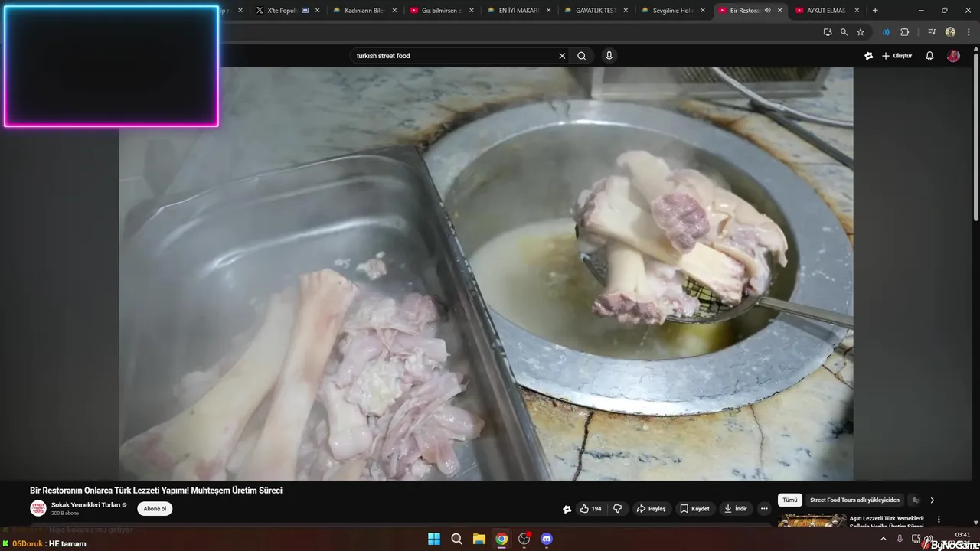Click the 200 B abone subscriber count
Image resolution: width=980 pixels, height=551 pixels.
(x=65, y=514)
